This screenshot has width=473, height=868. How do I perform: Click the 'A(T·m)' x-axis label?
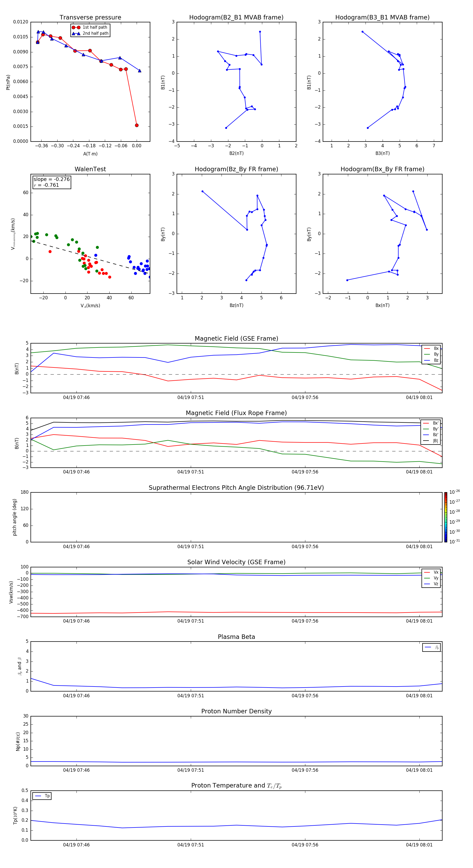coord(90,154)
